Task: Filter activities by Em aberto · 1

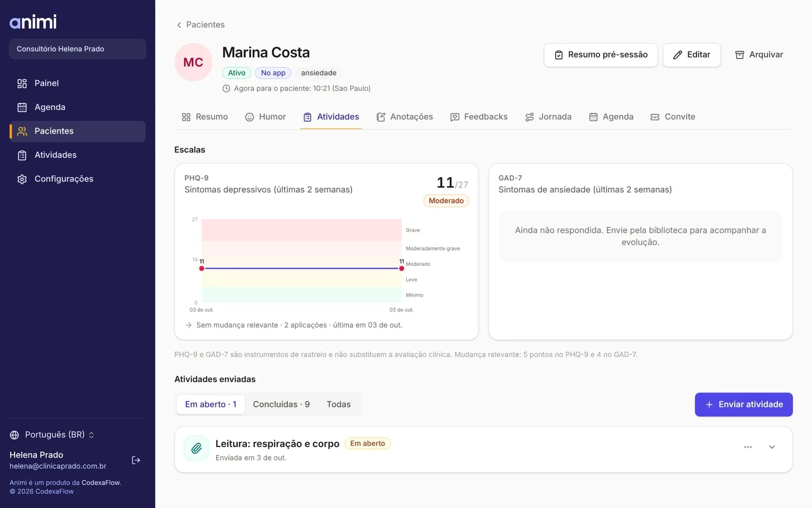Action: pyautogui.click(x=211, y=404)
